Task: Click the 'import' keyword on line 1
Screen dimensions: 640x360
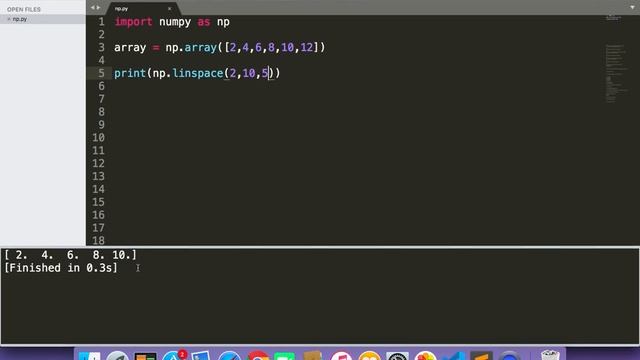Action: click(133, 22)
